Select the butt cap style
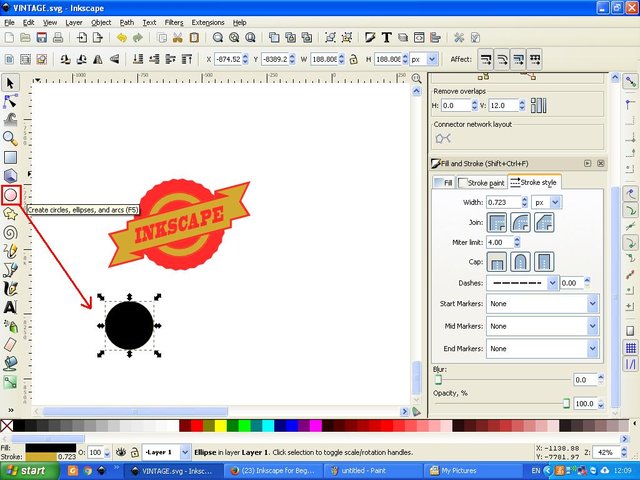This screenshot has width=640, height=480. tap(497, 262)
